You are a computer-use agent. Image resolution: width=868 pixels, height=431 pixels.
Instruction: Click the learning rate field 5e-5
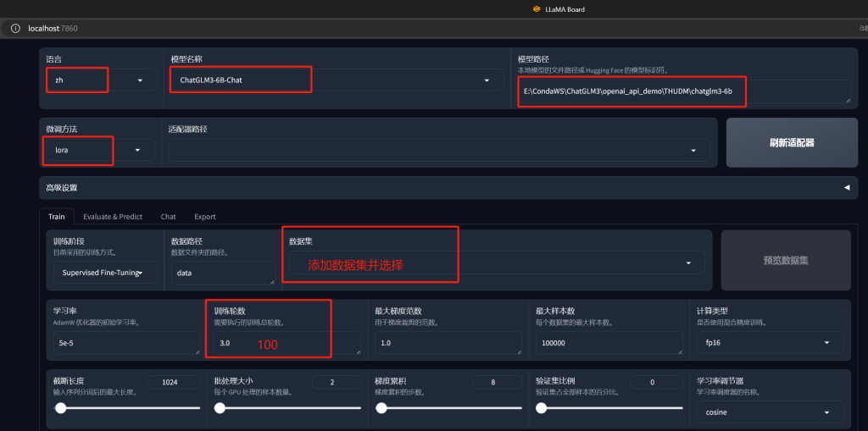[127, 343]
